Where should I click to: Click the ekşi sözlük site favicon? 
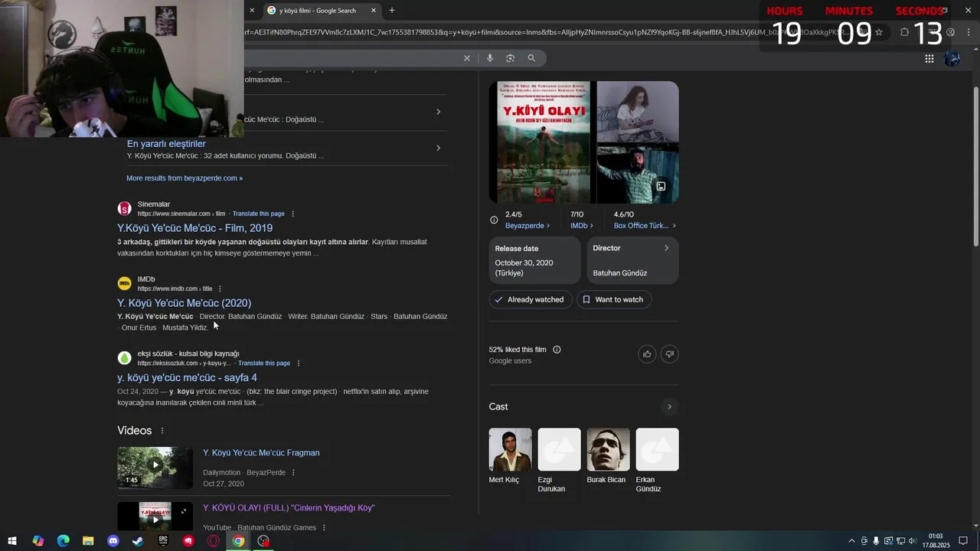pyautogui.click(x=124, y=358)
